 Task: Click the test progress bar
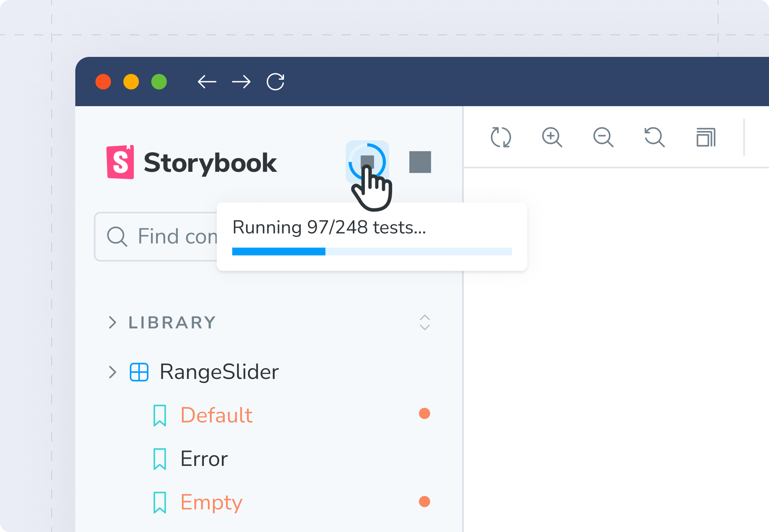[x=372, y=252]
